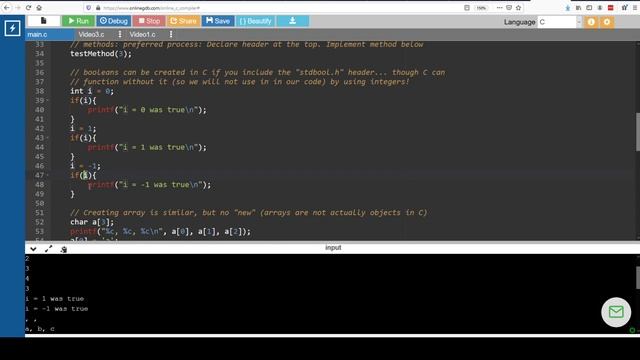Collapse the console with chevron icon
Viewport: 640px width, 360px height.
coord(33,249)
